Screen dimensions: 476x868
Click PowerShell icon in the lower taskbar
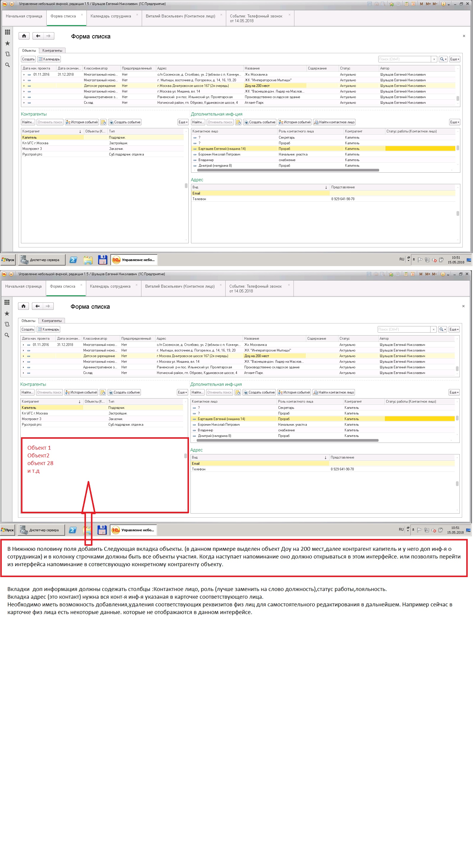pos(72,530)
